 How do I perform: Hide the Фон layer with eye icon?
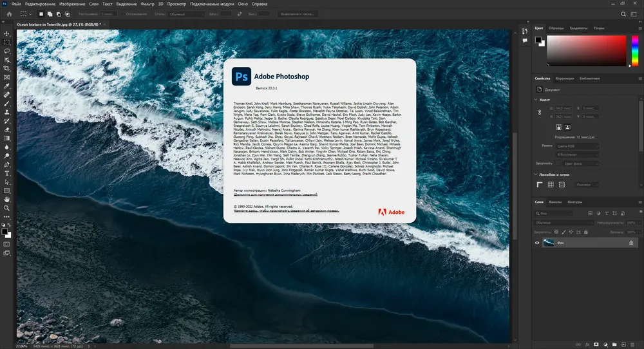[x=537, y=243]
